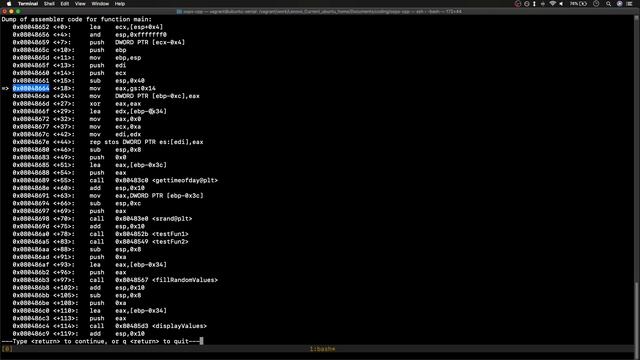Click the <gettimeofday@plt> call target

point(185,180)
